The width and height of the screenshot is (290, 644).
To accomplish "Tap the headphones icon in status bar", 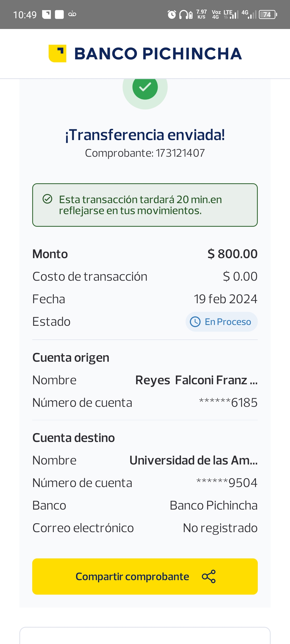I will click(184, 14).
